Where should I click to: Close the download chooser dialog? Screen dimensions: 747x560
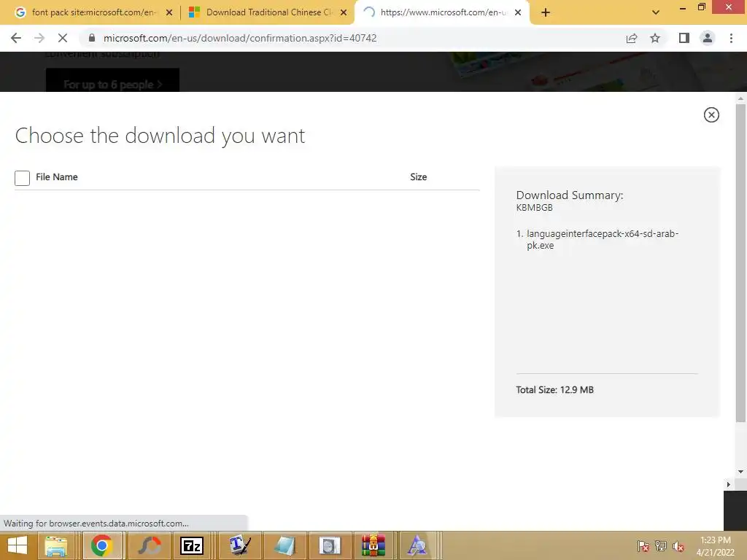711,114
